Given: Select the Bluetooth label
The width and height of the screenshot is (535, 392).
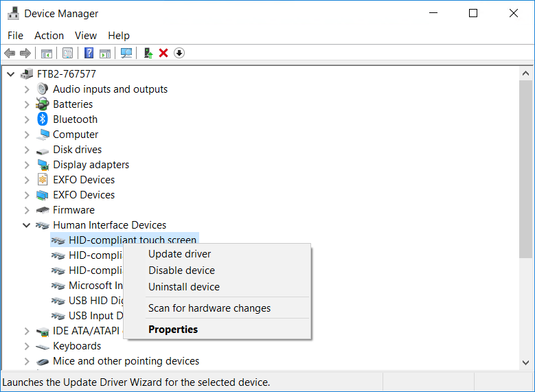Looking at the screenshot, I should point(76,119).
